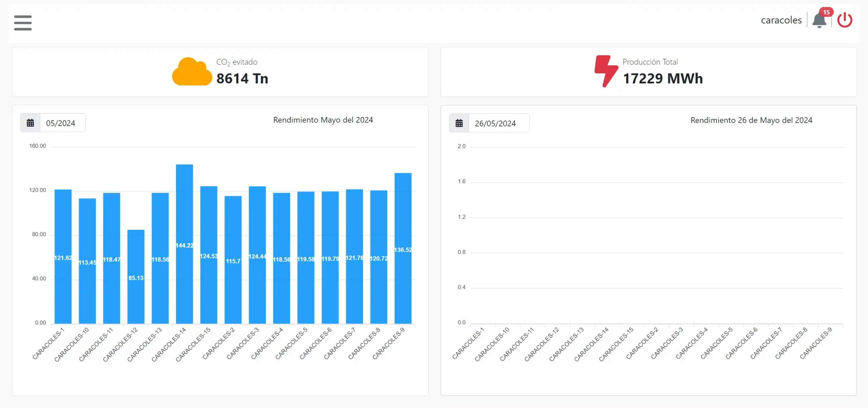The image size is (868, 408).
Task: Click the red lightning bolt production icon
Action: [x=606, y=71]
